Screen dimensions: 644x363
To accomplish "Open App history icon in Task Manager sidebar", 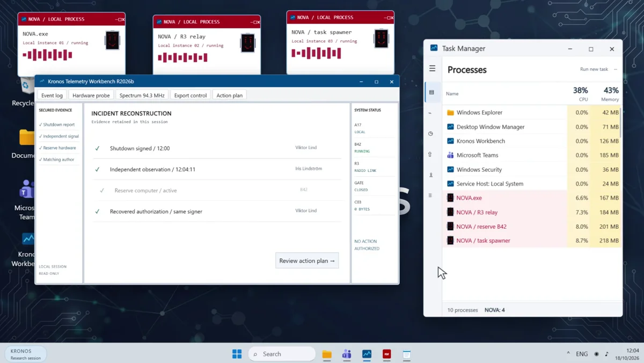I will (430, 134).
